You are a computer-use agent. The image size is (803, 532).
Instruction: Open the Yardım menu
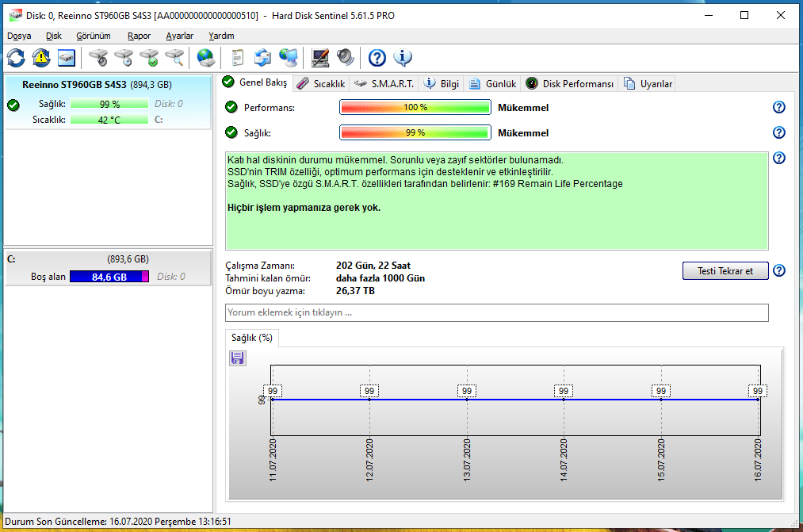pyautogui.click(x=221, y=36)
